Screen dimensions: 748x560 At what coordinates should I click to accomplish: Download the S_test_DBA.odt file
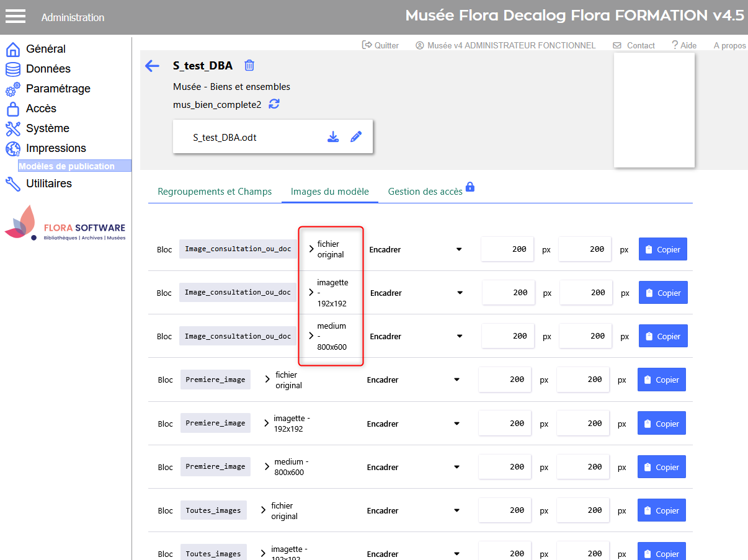[333, 137]
